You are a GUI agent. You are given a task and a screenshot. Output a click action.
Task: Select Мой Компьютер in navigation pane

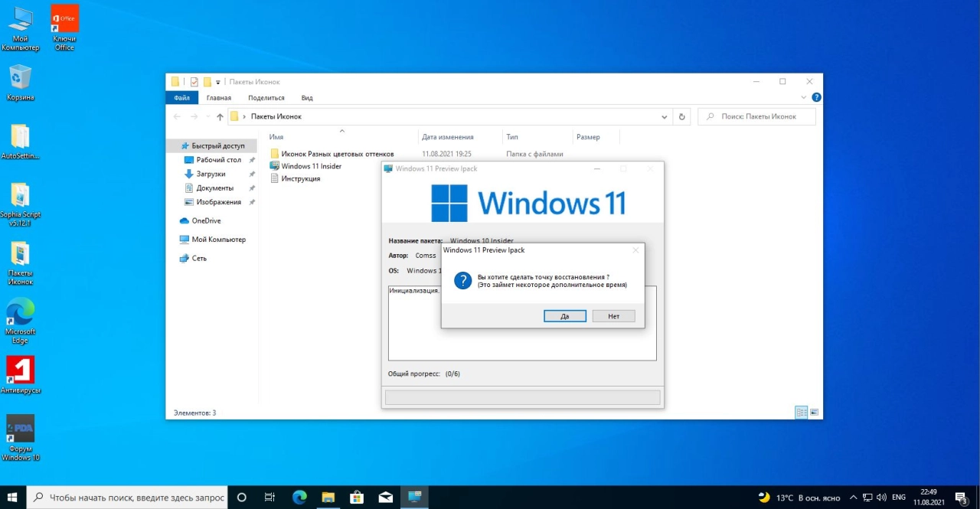tap(212, 240)
